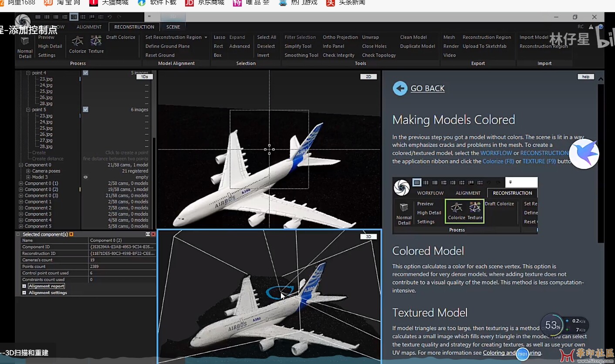The width and height of the screenshot is (615, 364).
Task: Click Define Ground Plane
Action: (x=167, y=46)
